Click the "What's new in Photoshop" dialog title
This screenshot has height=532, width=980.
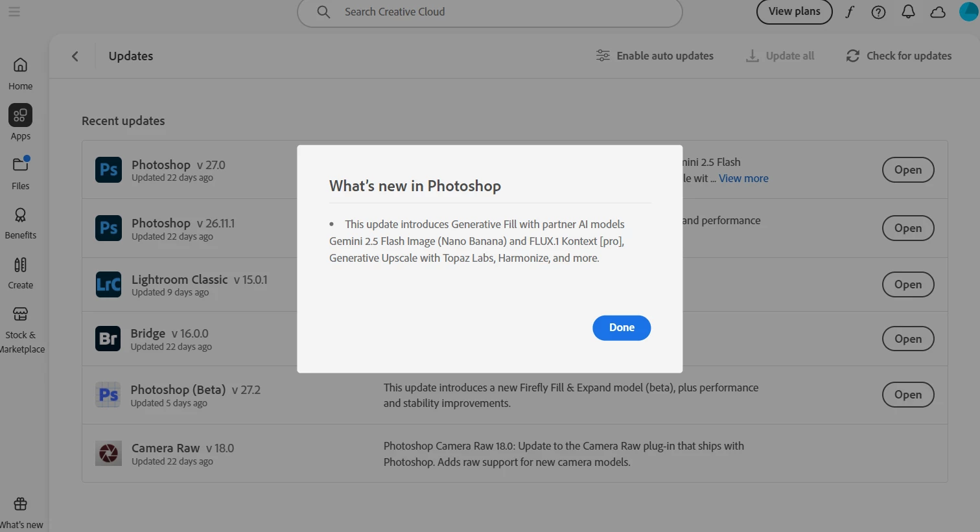[x=415, y=186]
